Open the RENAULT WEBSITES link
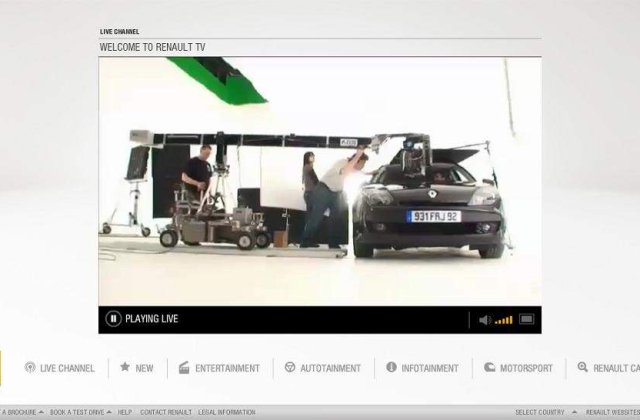This screenshot has width=640, height=420. 613,412
